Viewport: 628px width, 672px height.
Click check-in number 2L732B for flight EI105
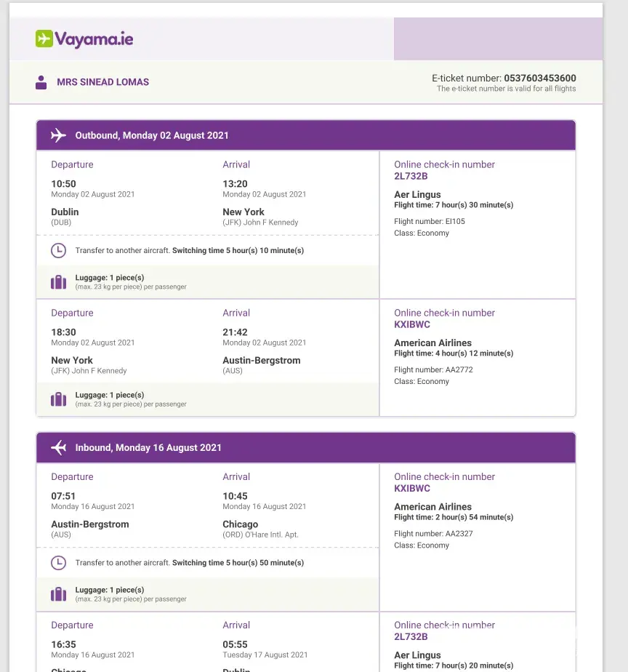click(x=411, y=176)
